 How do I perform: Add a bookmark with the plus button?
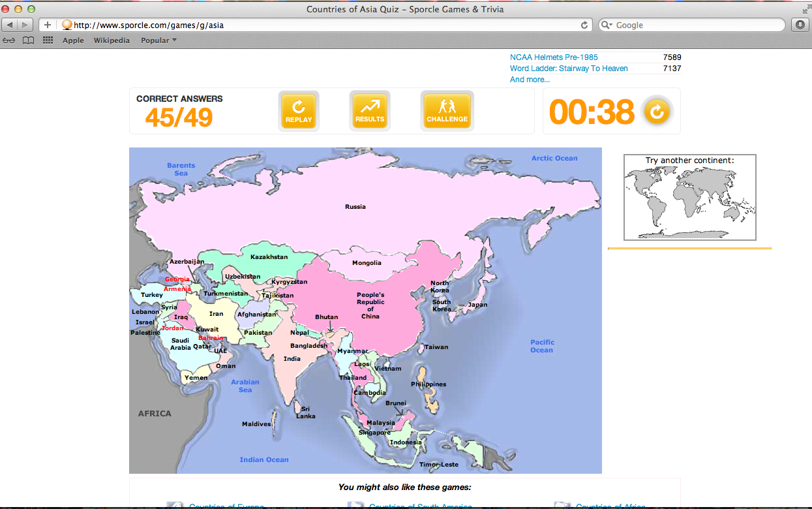tap(48, 25)
